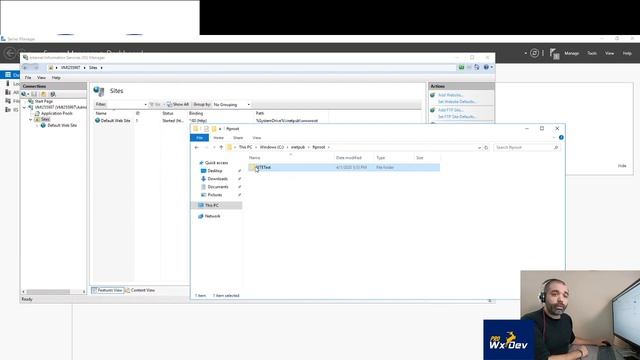Click the Explorer up-one-level arrow
Screen dimensions: 640x360
coord(221,147)
